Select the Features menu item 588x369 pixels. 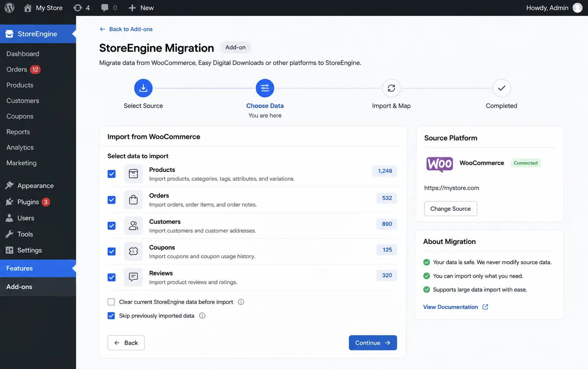coord(38,268)
